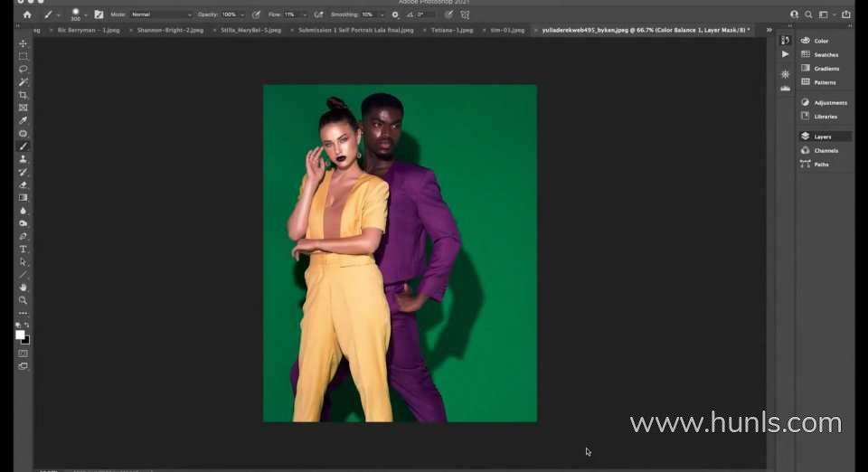
Task: Toggle pressure for brush size
Action: [449, 14]
